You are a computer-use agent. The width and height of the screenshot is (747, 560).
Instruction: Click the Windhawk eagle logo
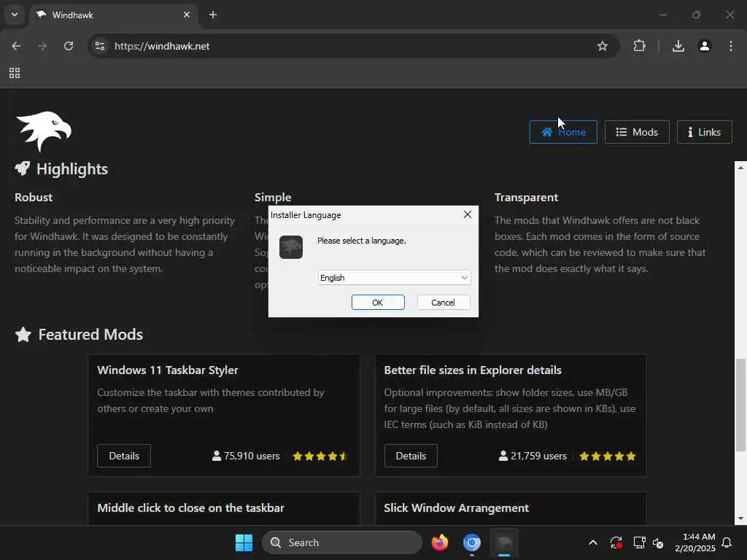(43, 131)
